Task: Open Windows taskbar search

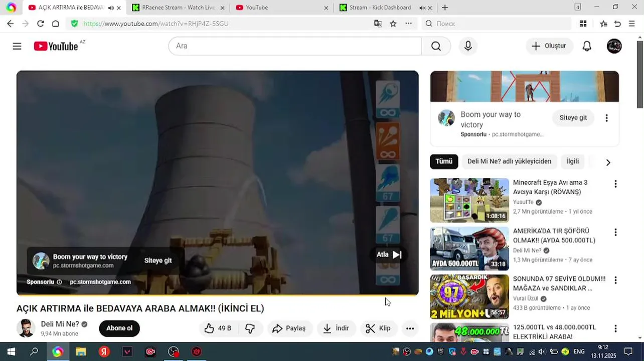Action: coord(34,351)
